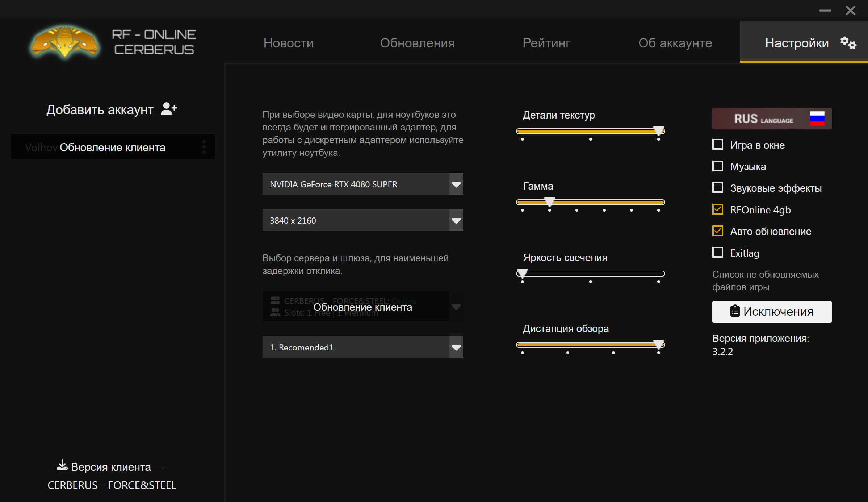Click the Russian flag icon

point(817,119)
